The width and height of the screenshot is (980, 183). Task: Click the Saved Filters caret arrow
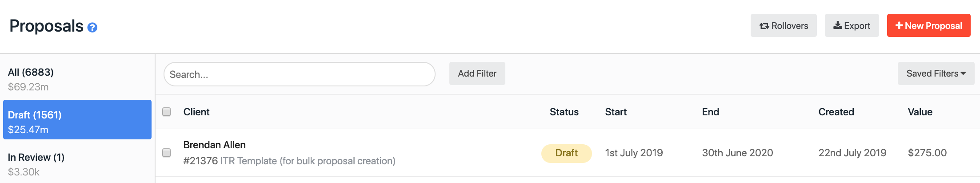pyautogui.click(x=963, y=73)
